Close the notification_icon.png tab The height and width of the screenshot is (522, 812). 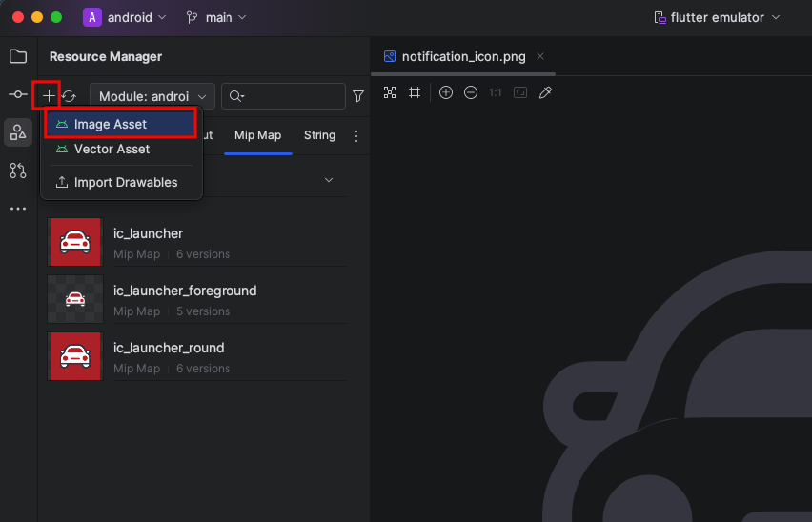540,56
